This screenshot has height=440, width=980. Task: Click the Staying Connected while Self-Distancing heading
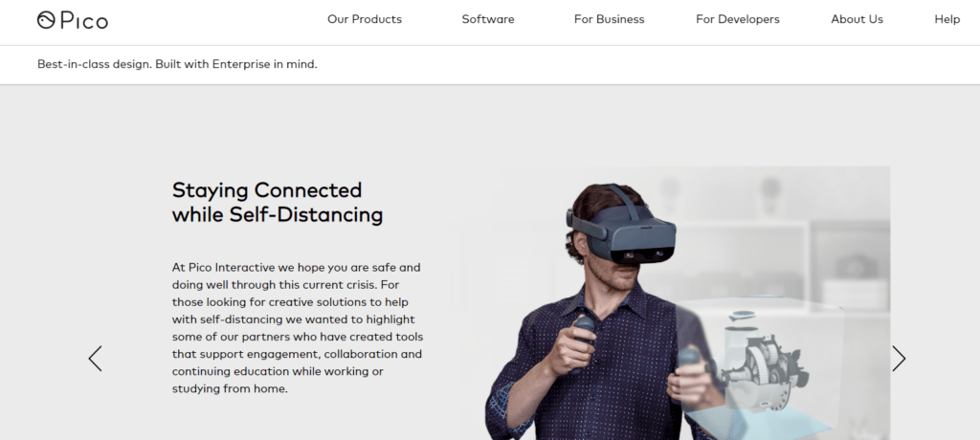pyautogui.click(x=278, y=202)
